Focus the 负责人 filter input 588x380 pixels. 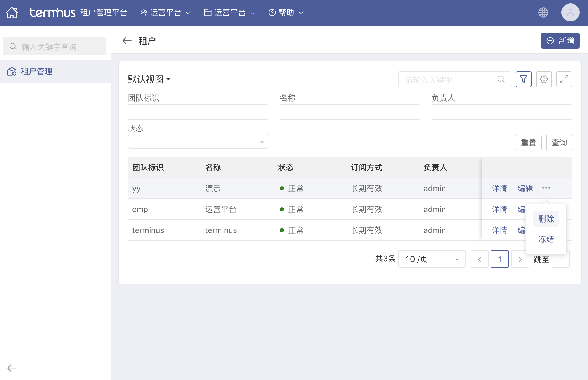[x=502, y=112]
